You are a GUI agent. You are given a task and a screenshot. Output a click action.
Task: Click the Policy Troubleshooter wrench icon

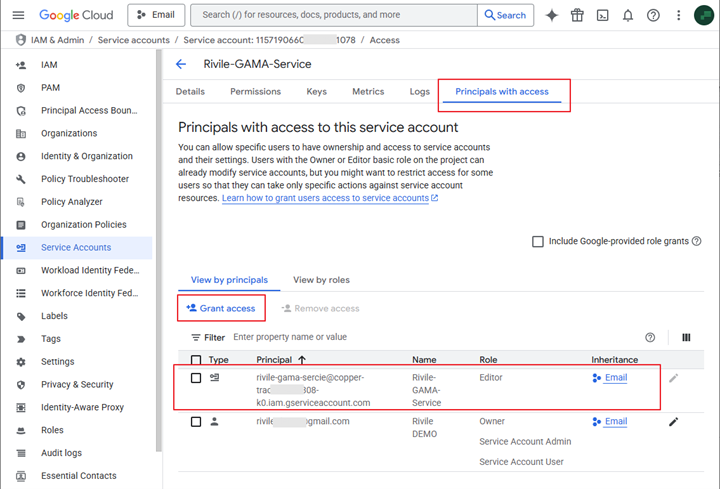pos(21,179)
